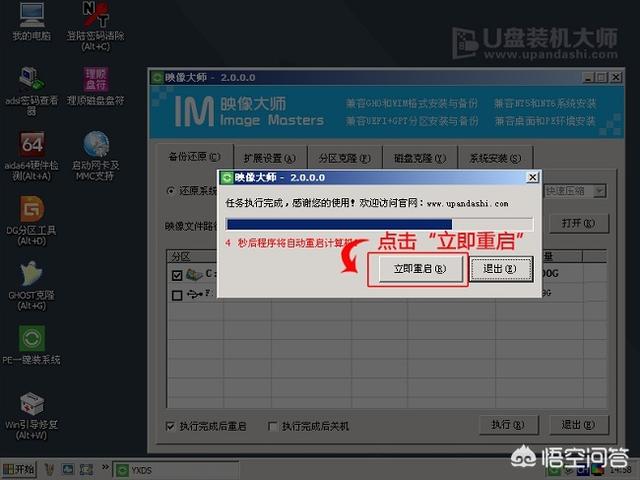Image resolution: width=640 pixels, height=480 pixels.
Task: Select the YXDS taskbar item
Action: pyautogui.click(x=176, y=470)
